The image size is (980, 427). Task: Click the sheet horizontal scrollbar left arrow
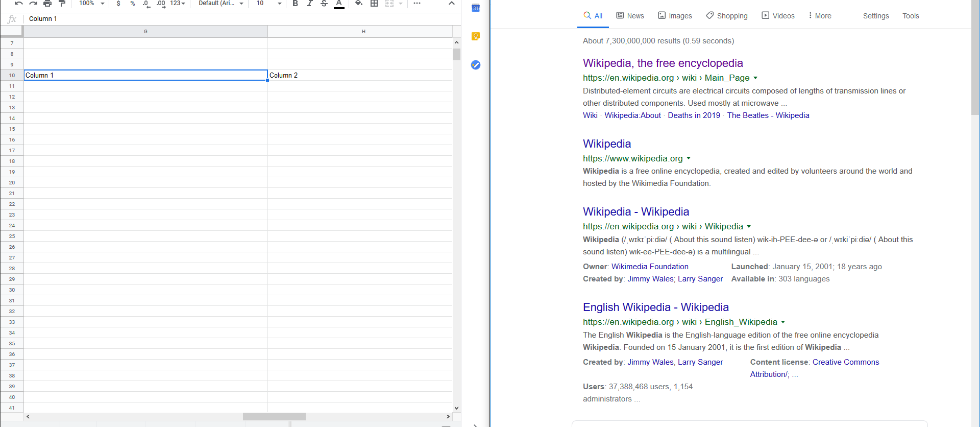click(x=28, y=417)
